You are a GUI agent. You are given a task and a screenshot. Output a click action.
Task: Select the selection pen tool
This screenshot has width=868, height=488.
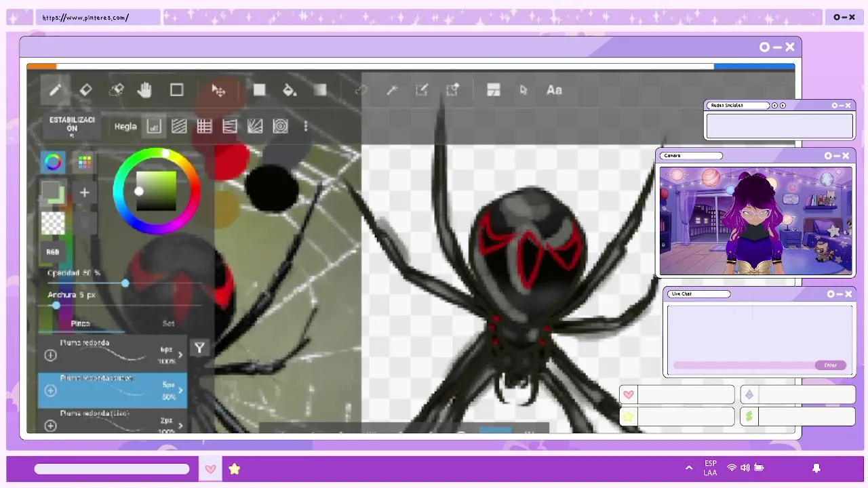click(x=422, y=90)
